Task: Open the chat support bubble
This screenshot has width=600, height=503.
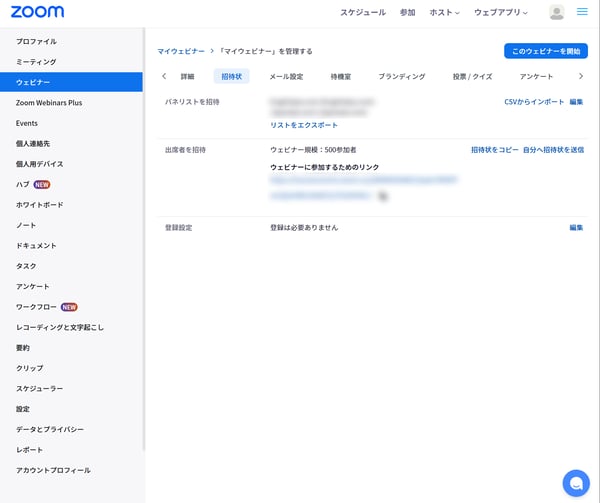Action: coord(576,483)
